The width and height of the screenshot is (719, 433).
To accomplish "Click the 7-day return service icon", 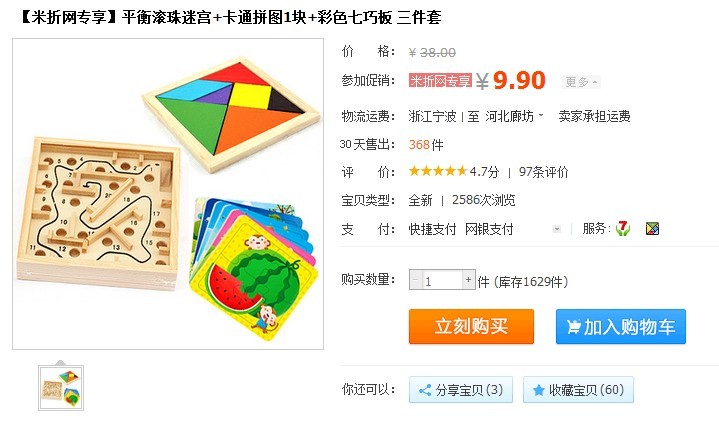I will (622, 228).
